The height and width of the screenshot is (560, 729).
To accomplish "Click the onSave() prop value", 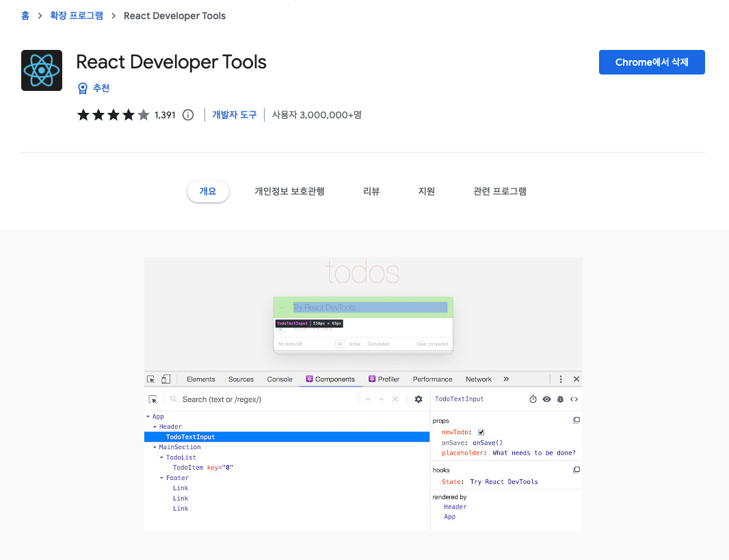I will [x=488, y=443].
